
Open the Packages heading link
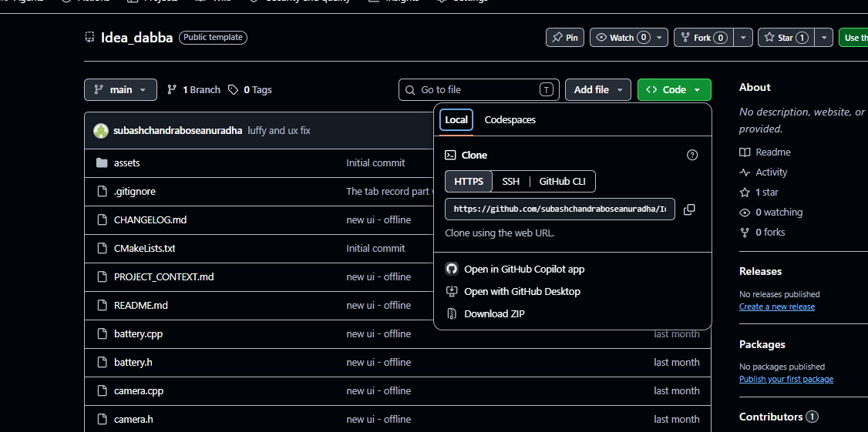[x=762, y=345]
